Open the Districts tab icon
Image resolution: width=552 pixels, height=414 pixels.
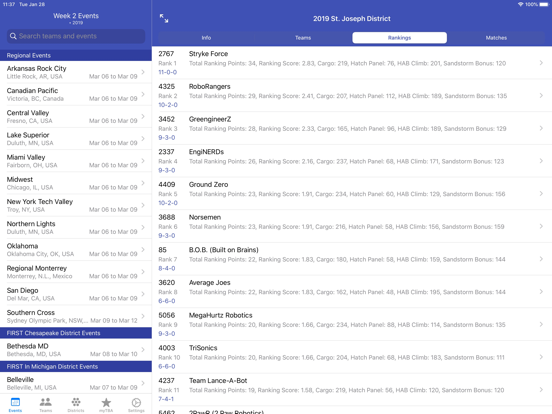(x=76, y=402)
